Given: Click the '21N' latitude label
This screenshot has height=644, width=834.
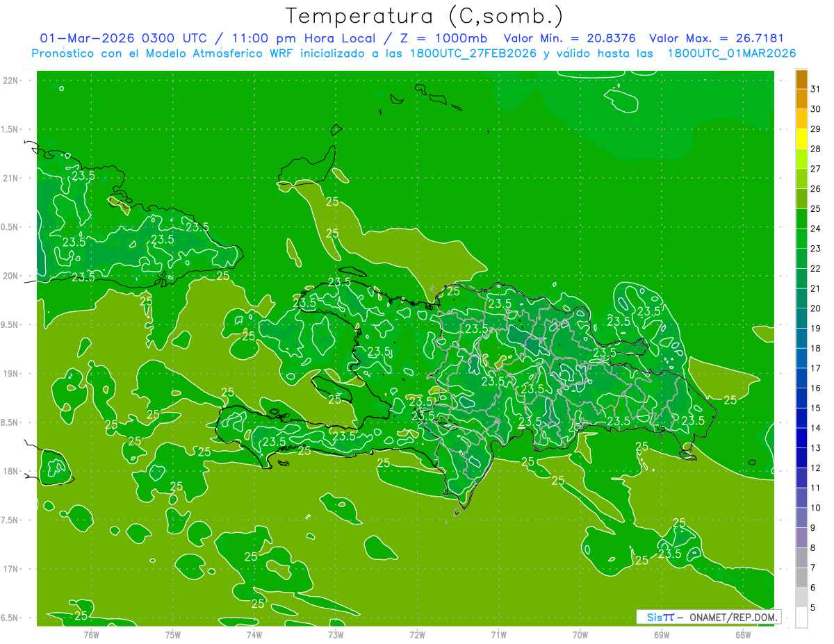Looking at the screenshot, I should 11,178.
